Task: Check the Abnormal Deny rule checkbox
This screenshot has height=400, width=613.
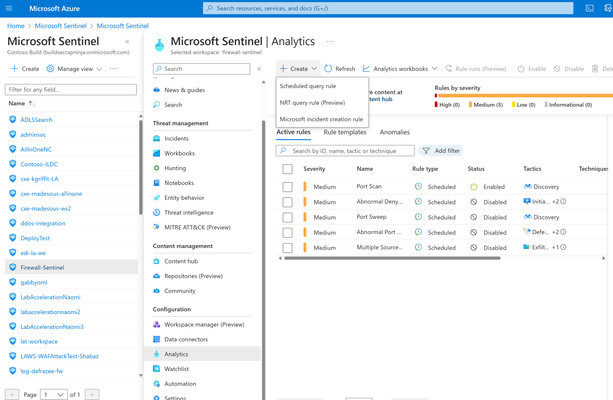Action: (x=287, y=202)
